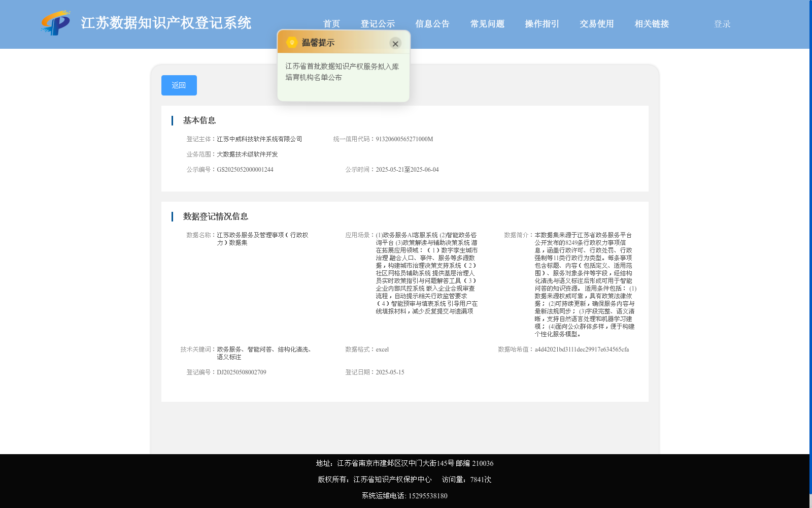Open the 首页 menu item
This screenshot has height=508, width=812.
[331, 24]
